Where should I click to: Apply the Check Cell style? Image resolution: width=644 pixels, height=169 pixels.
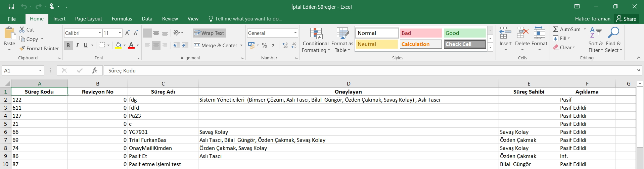point(465,44)
